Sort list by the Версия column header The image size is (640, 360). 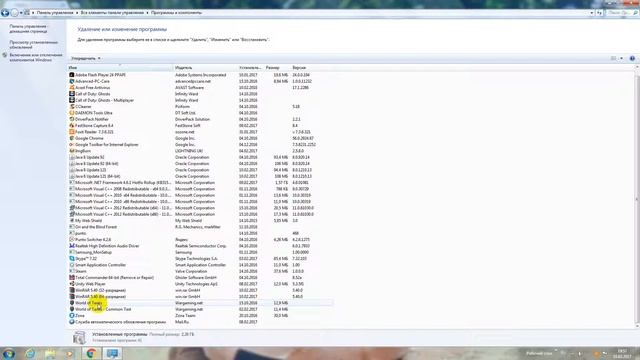(311, 67)
